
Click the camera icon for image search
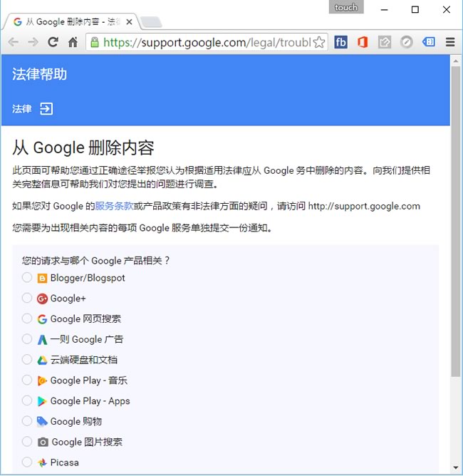pos(43,443)
